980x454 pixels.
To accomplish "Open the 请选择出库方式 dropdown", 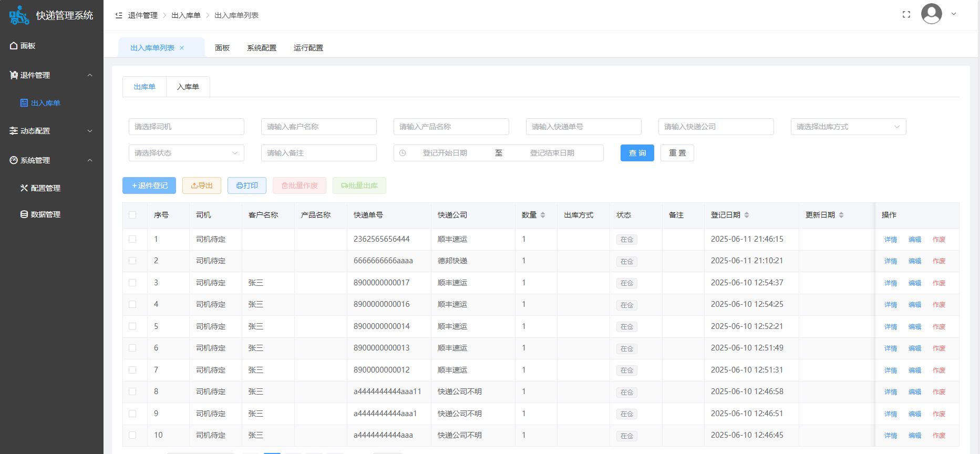I will (848, 127).
